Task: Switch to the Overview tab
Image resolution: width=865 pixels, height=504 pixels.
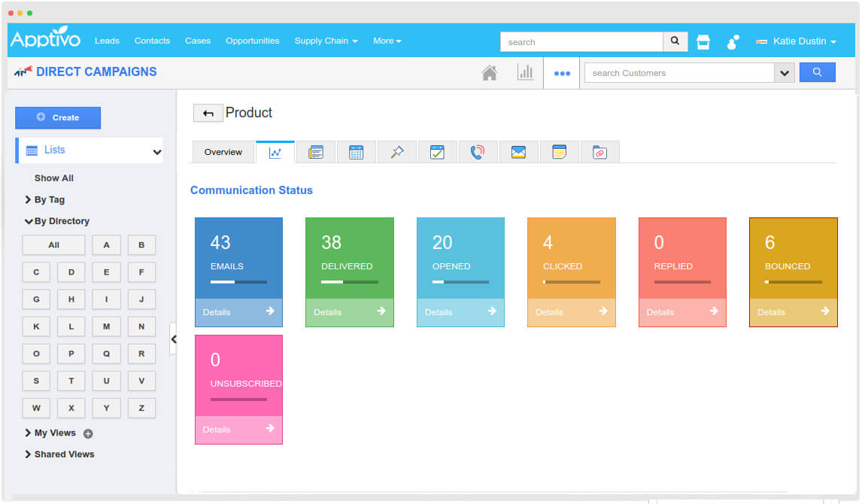Action: 223,152
